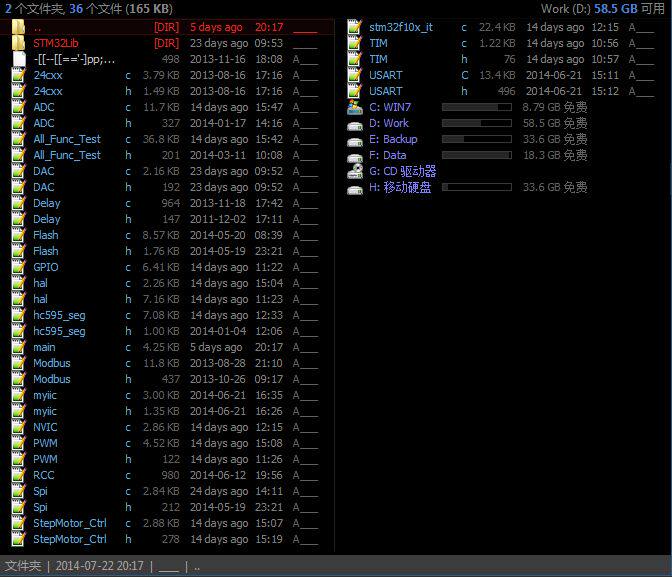Click the C: drive usage bar
This screenshot has width=672, height=577.
pos(477,107)
